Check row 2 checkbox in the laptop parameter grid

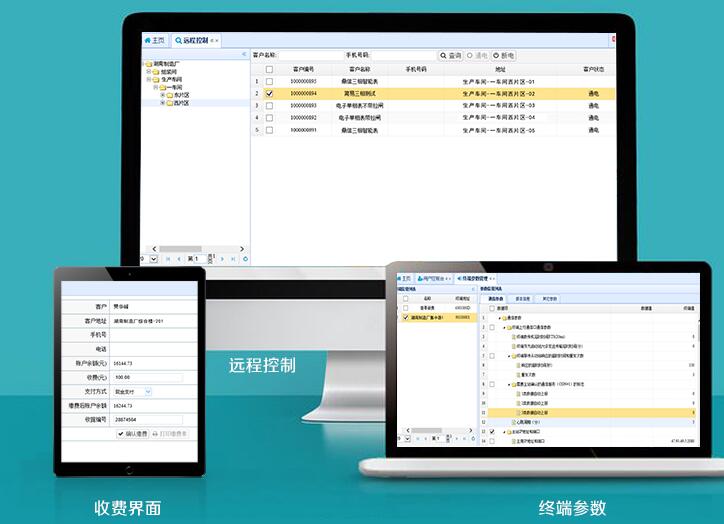coord(492,327)
